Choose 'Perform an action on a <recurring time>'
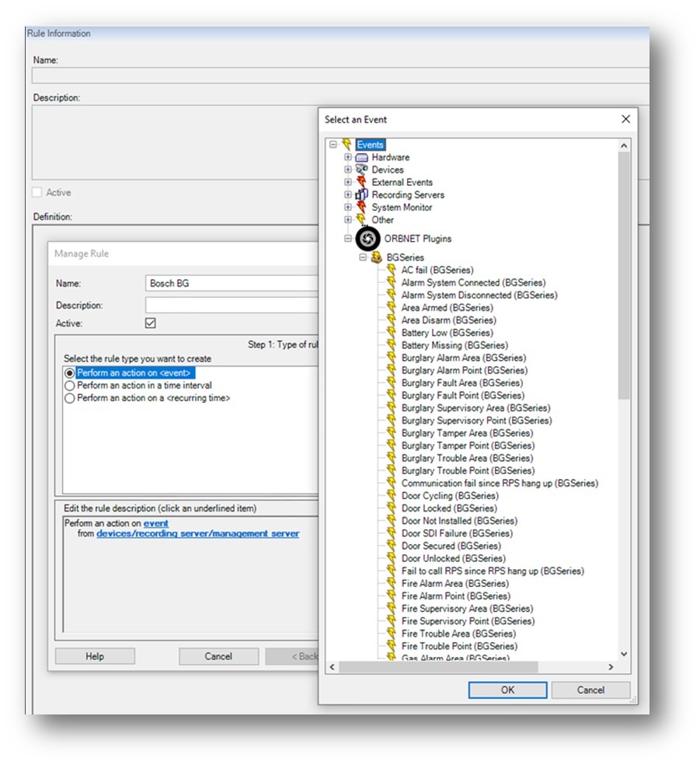This screenshot has width=700, height=765. (70, 398)
